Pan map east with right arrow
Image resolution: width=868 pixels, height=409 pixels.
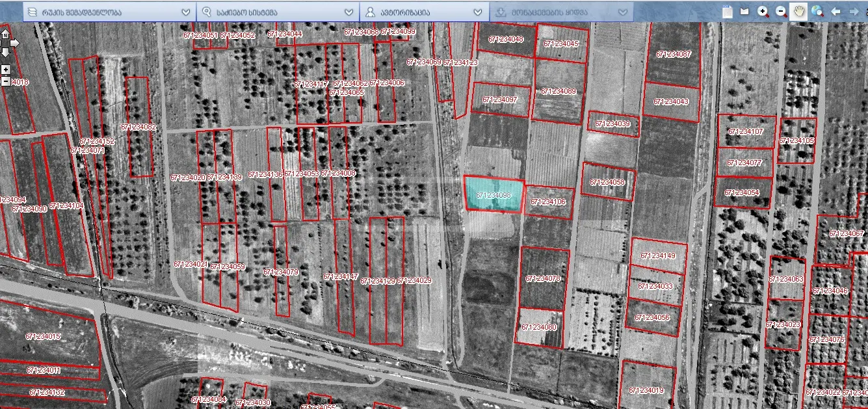click(15, 43)
